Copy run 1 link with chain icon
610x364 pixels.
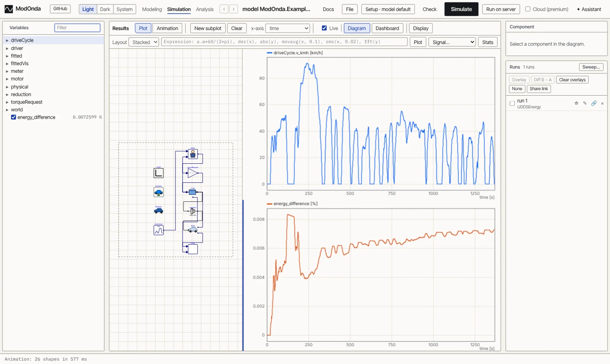click(x=594, y=103)
